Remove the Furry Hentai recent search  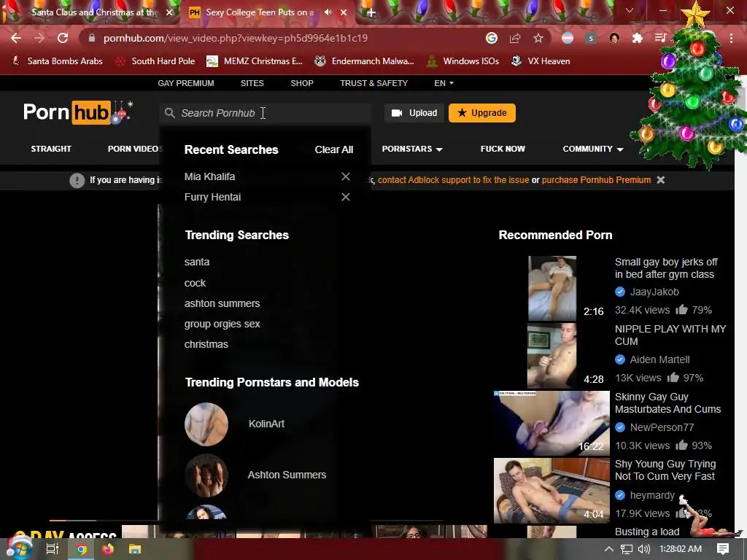[x=346, y=197]
